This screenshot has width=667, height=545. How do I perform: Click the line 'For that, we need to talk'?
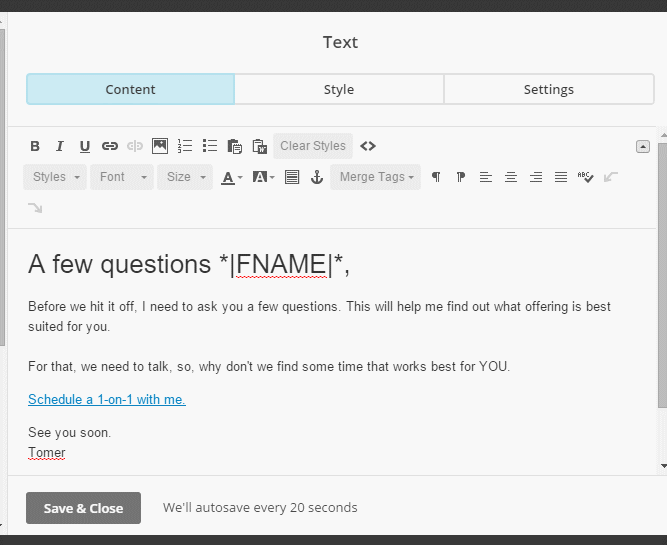(x=269, y=366)
